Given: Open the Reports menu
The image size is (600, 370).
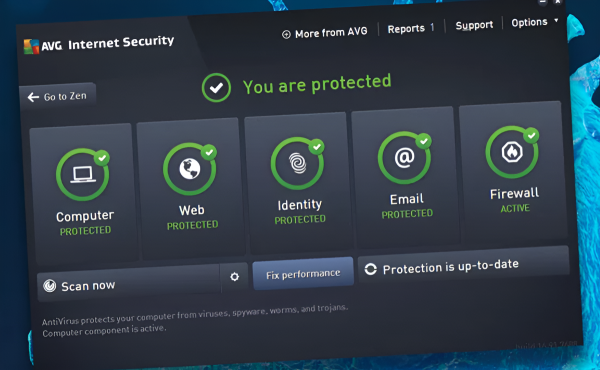Looking at the screenshot, I should [406, 29].
